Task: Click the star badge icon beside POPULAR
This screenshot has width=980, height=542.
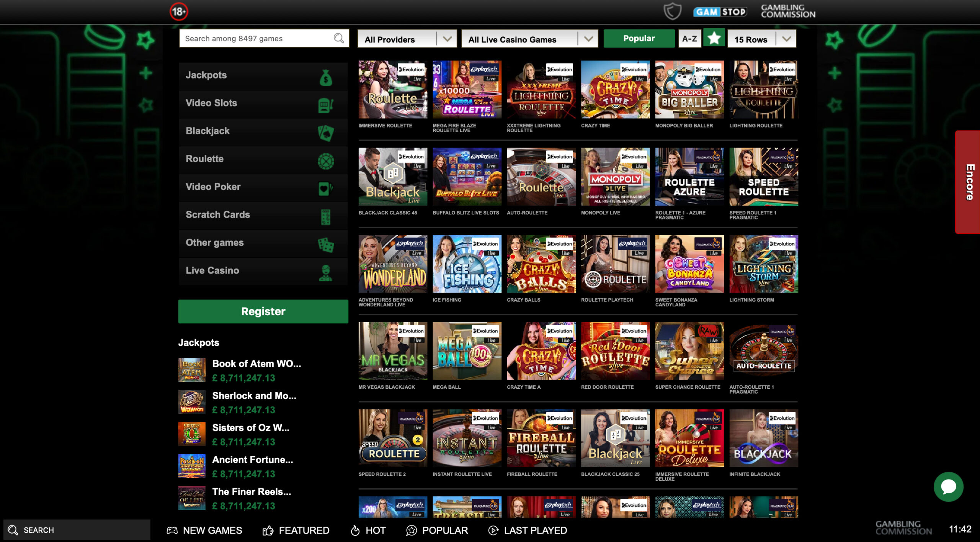Action: click(x=412, y=530)
